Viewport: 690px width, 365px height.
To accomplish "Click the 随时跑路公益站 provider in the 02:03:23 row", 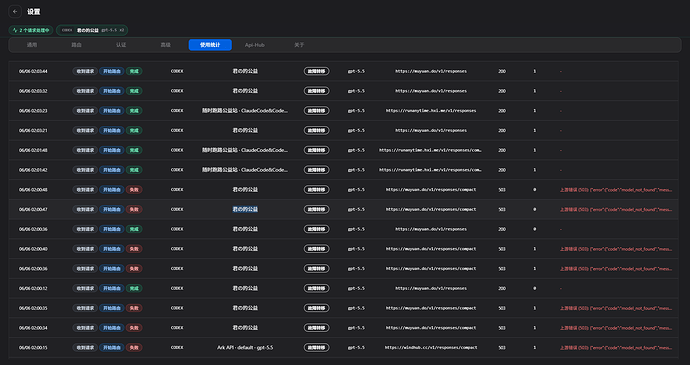I will tap(245, 111).
